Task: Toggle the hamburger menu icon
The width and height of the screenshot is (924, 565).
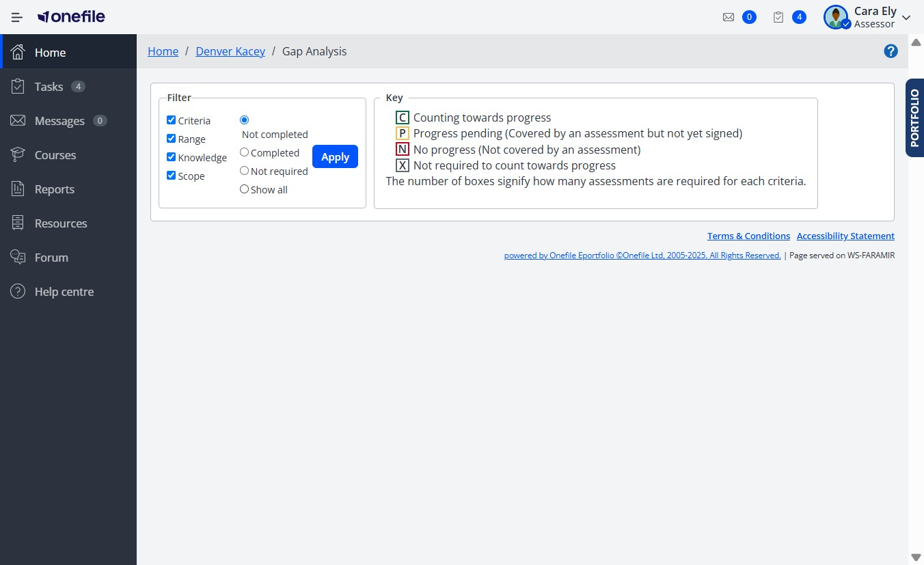Action: 17,17
